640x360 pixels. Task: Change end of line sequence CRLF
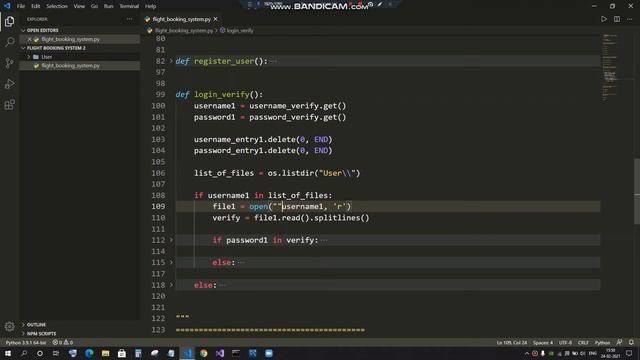click(x=583, y=342)
